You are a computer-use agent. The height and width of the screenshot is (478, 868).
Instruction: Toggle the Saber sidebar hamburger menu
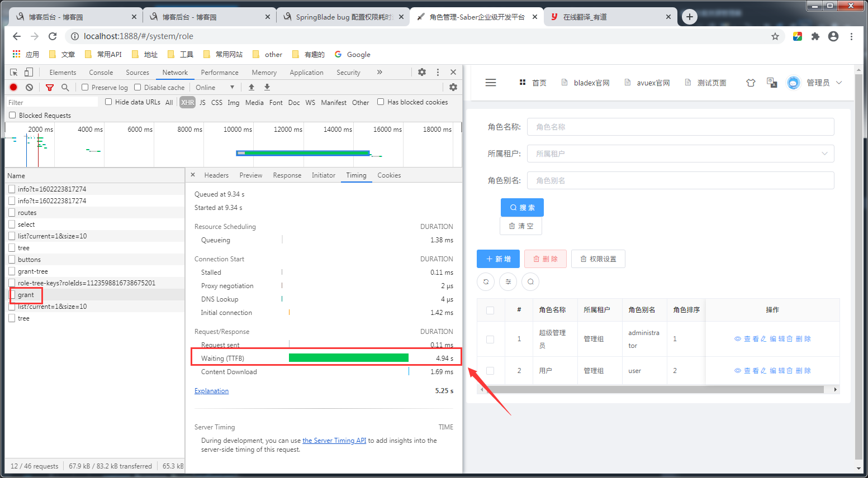(491, 83)
